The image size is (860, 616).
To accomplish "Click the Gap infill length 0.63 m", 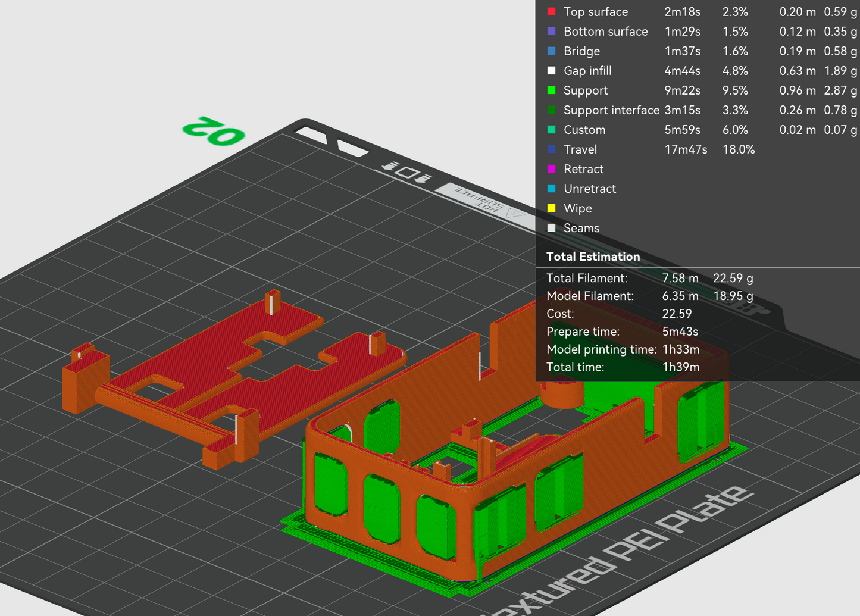I will [x=798, y=71].
